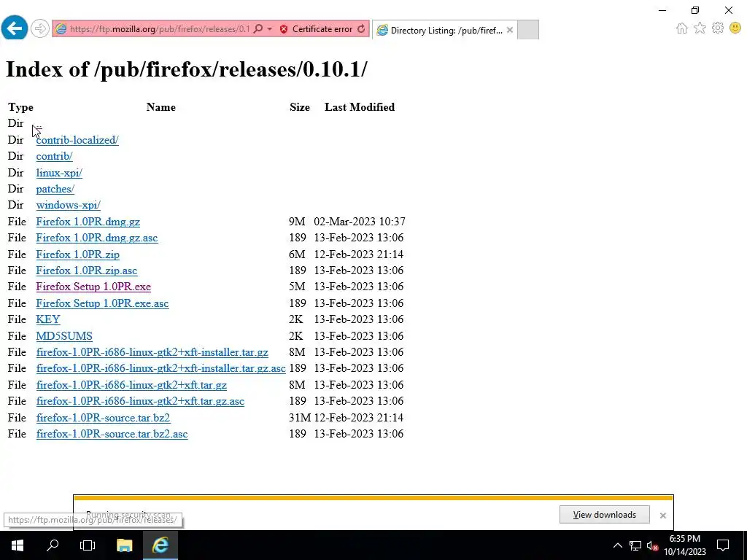Go back with the browser Back arrow
Image resolution: width=747 pixels, height=560 pixels.
click(x=15, y=28)
